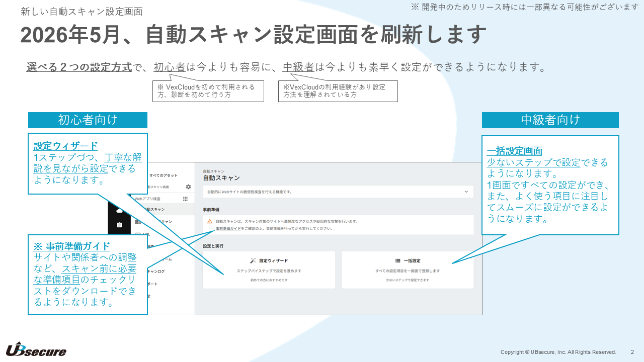Click the magic wand icon for 設定ウィザード

pos(253,261)
